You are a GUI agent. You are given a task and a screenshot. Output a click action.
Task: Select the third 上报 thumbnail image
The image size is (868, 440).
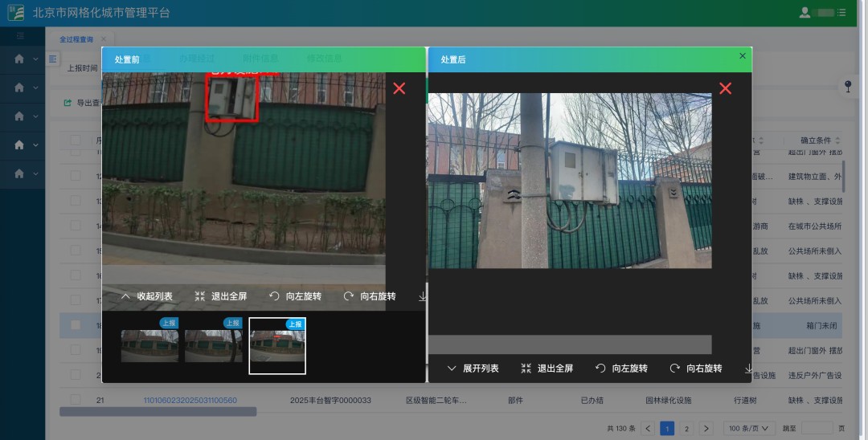(277, 346)
